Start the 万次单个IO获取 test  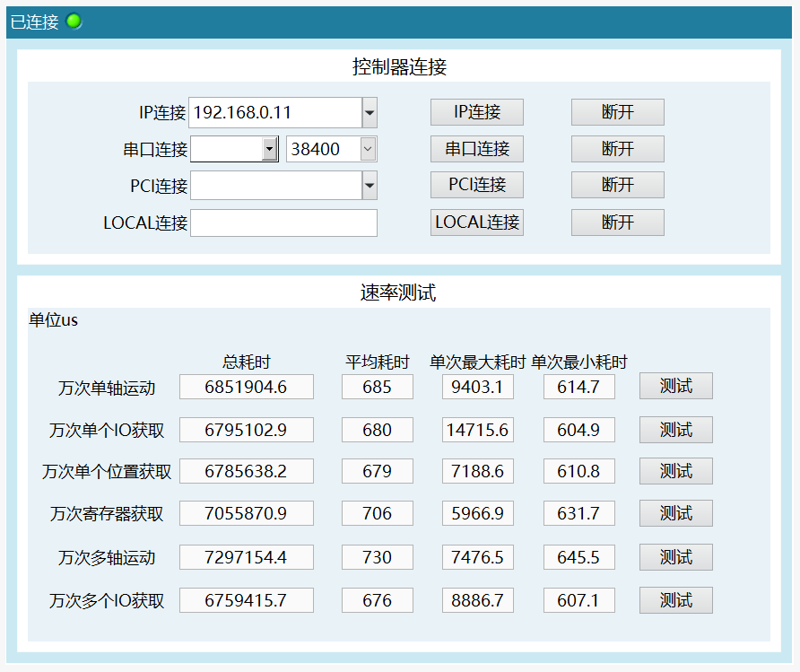[675, 430]
